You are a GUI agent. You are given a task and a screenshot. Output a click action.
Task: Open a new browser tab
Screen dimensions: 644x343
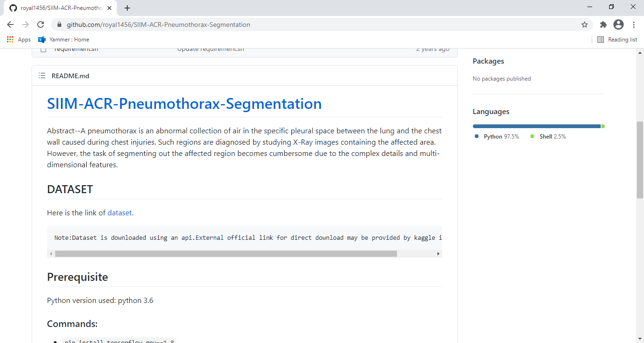pyautogui.click(x=127, y=8)
